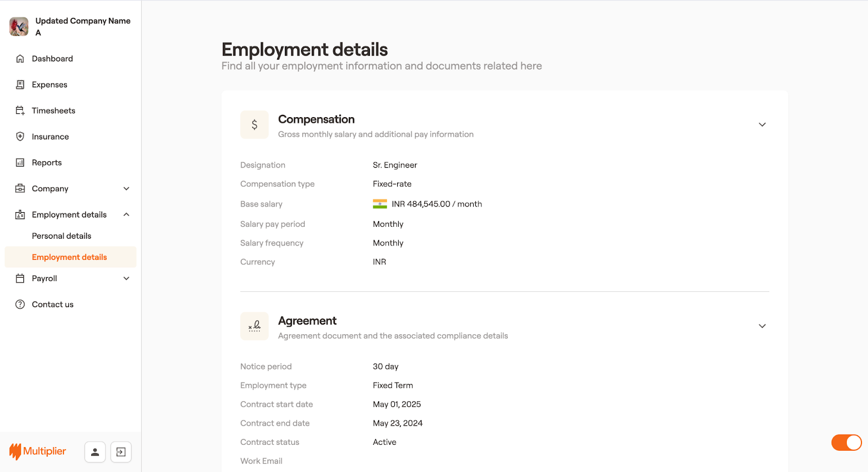Expand the Payroll submenu
The height and width of the screenshot is (472, 868).
(x=126, y=278)
